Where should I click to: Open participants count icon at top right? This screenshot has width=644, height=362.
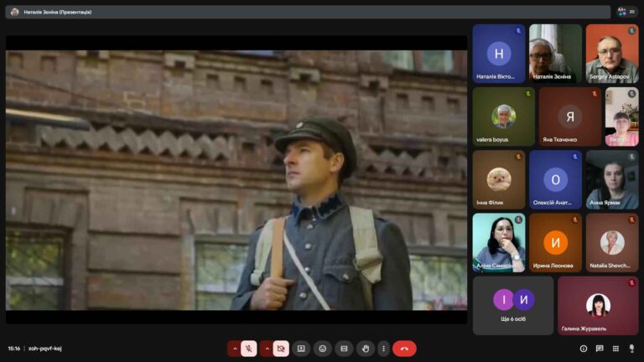tap(627, 12)
